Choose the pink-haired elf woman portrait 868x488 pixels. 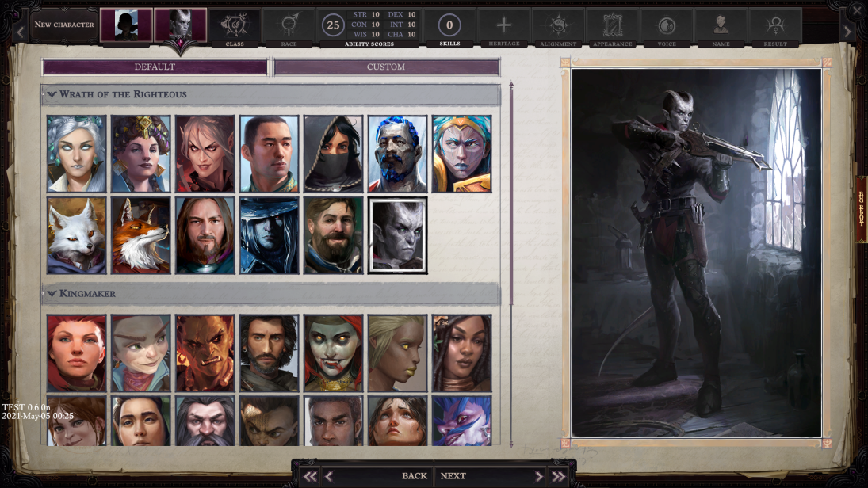tap(205, 154)
